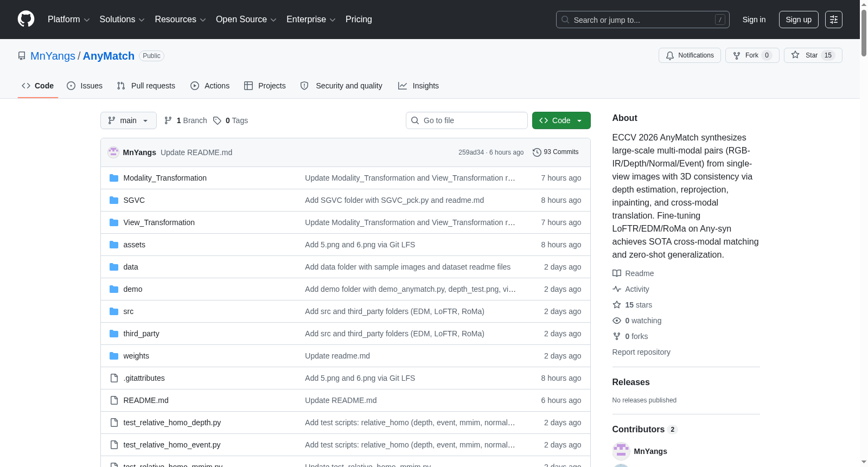Fork the AnyMatch repository
This screenshot has width=868, height=467.
coord(752,55)
